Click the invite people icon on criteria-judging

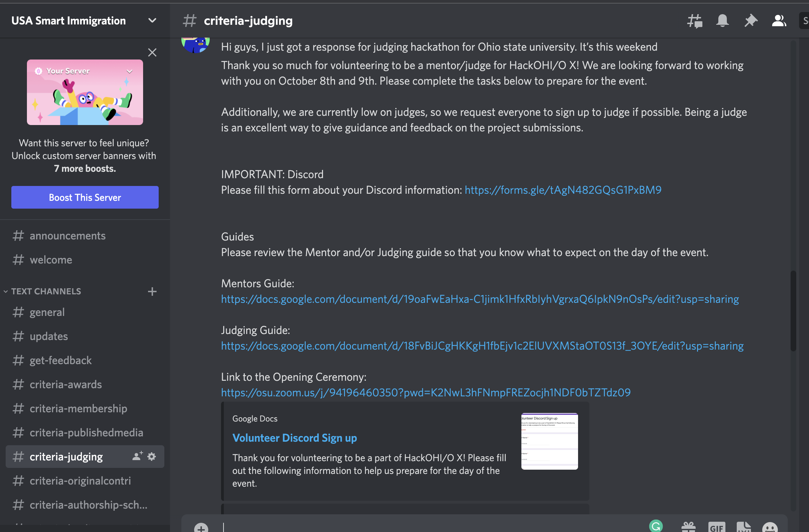[x=137, y=457]
